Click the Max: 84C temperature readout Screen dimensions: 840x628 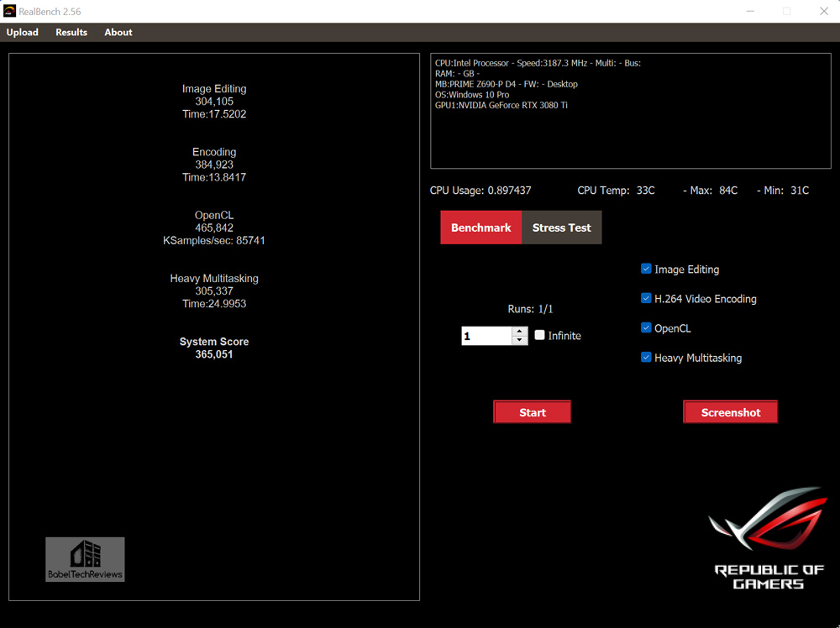(x=711, y=191)
